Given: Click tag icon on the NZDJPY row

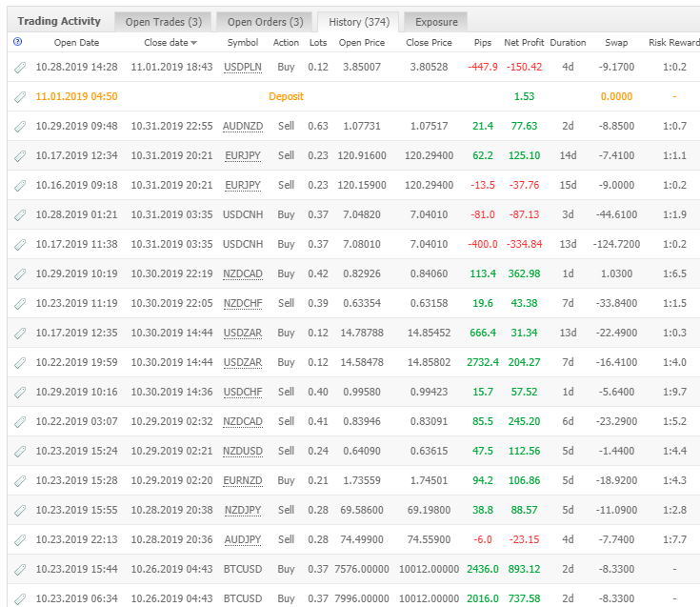Looking at the screenshot, I should 20,511.
